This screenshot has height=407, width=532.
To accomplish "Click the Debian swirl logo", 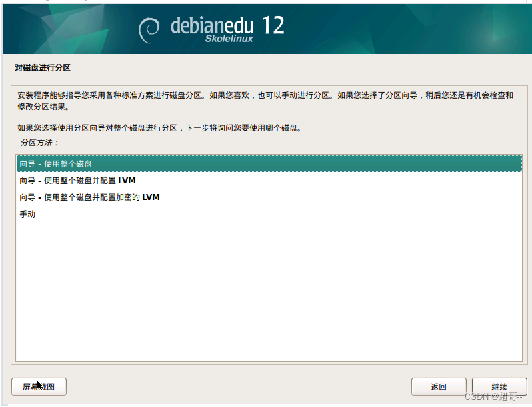I will coord(149,31).
